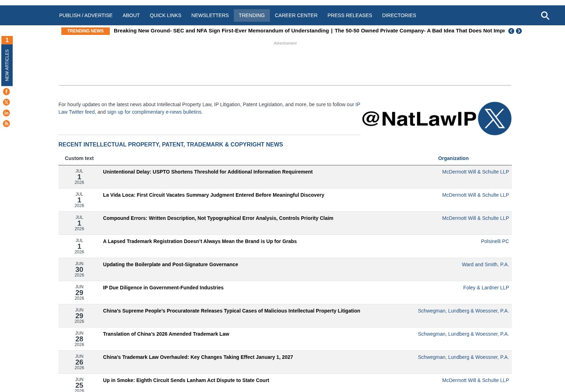The height and width of the screenshot is (392, 565).
Task: Show previous trending news headline arrow
Action: click(x=511, y=31)
